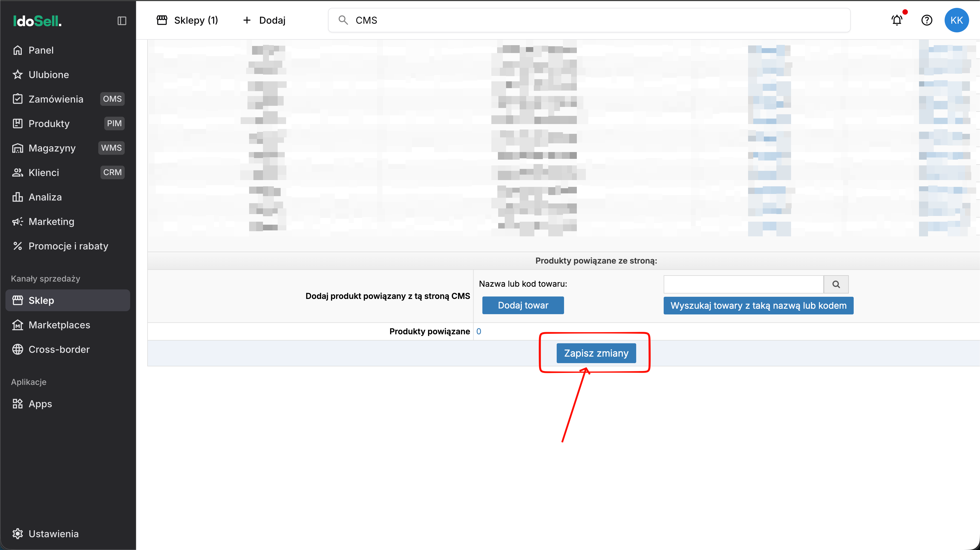Click the Nazwa lub kod towaru field
This screenshot has height=550, width=980.
744,284
